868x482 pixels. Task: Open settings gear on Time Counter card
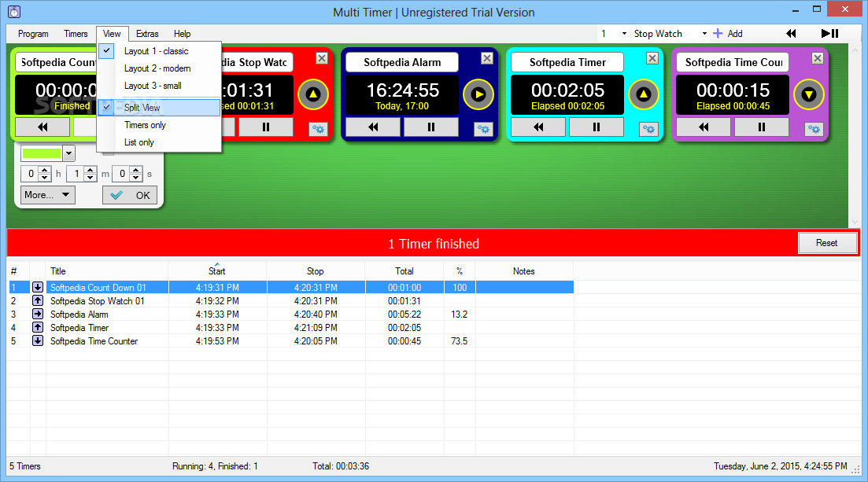[x=814, y=130]
